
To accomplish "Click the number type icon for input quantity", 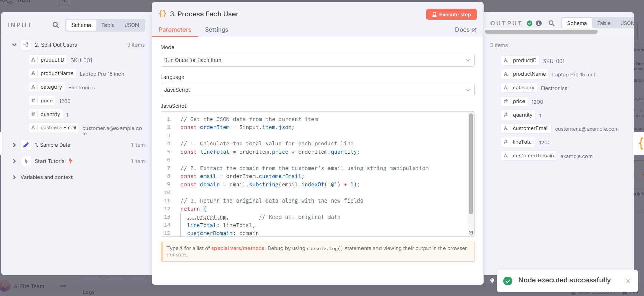I will (x=33, y=114).
